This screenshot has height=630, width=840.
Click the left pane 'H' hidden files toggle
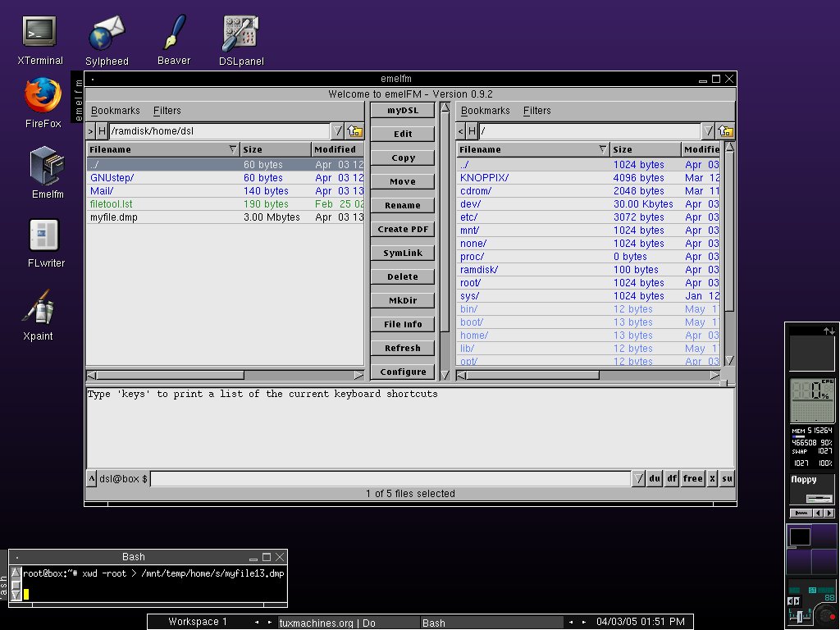click(x=102, y=130)
